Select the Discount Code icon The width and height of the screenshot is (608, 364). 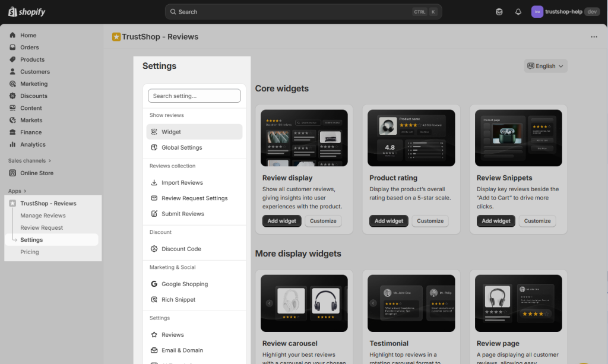pos(154,249)
